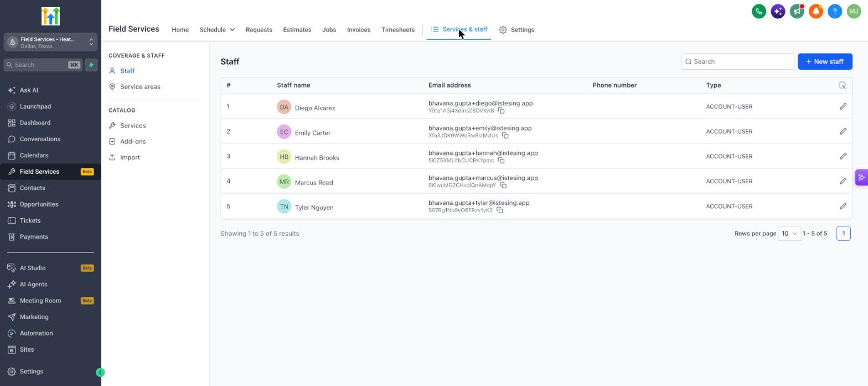Open Import under Catalog
The width and height of the screenshot is (868, 386).
(x=130, y=158)
